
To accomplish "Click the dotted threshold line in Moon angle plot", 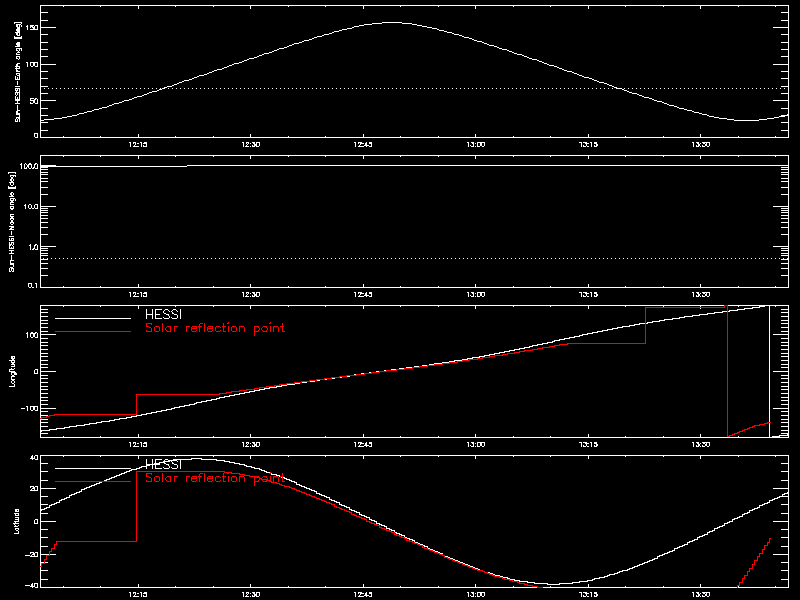I will (x=414, y=259).
